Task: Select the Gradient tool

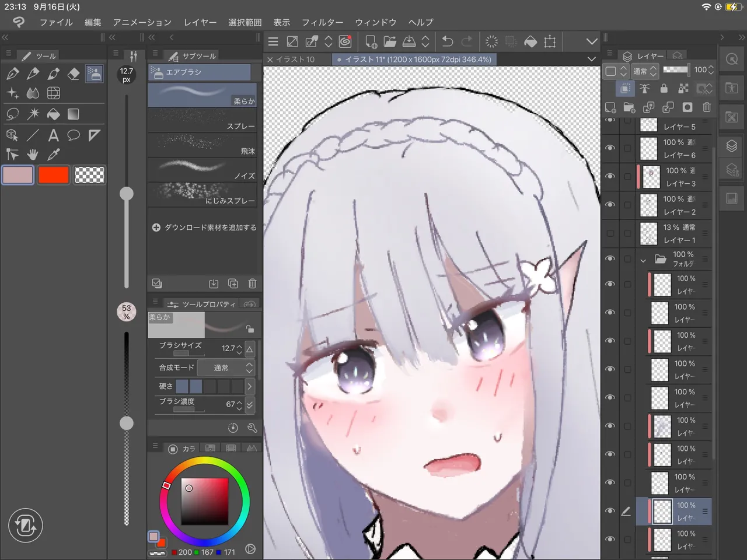Action: (74, 114)
